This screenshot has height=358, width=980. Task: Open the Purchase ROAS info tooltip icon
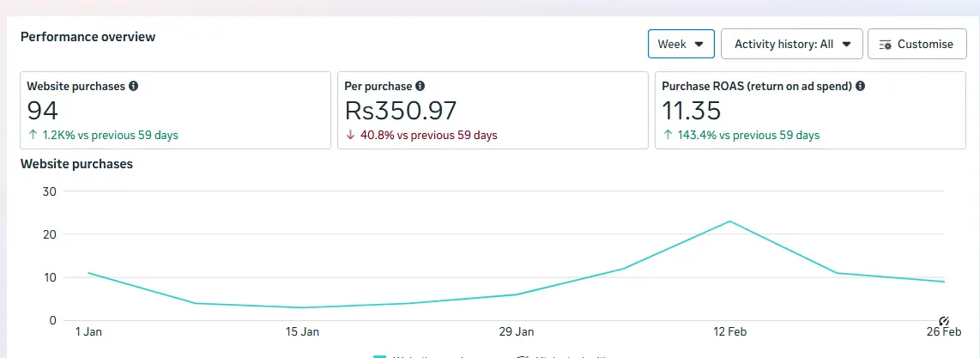pos(860,86)
